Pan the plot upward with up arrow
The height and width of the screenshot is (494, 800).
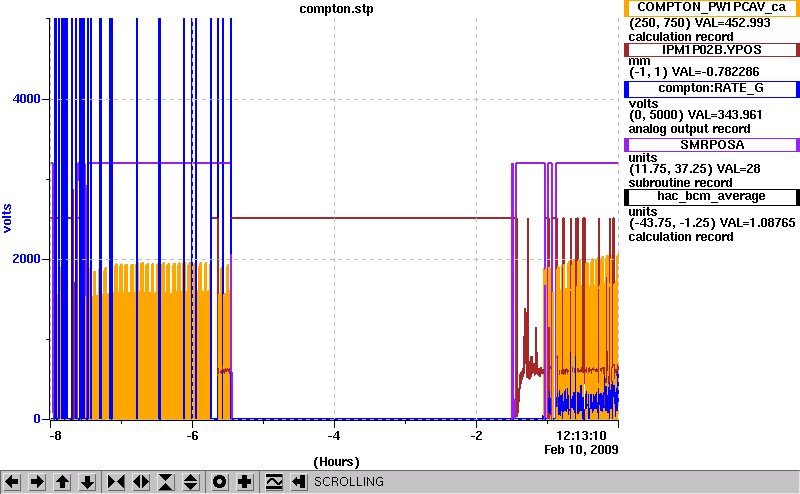point(62,482)
